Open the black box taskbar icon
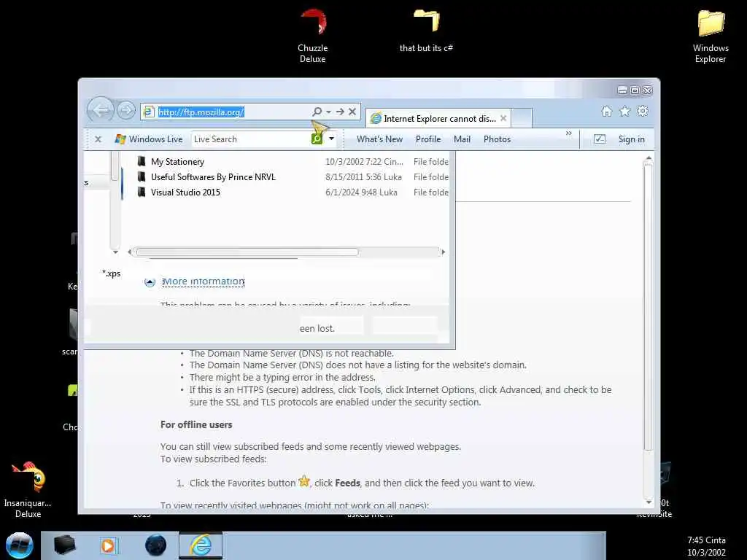The height and width of the screenshot is (560, 747). 64,545
